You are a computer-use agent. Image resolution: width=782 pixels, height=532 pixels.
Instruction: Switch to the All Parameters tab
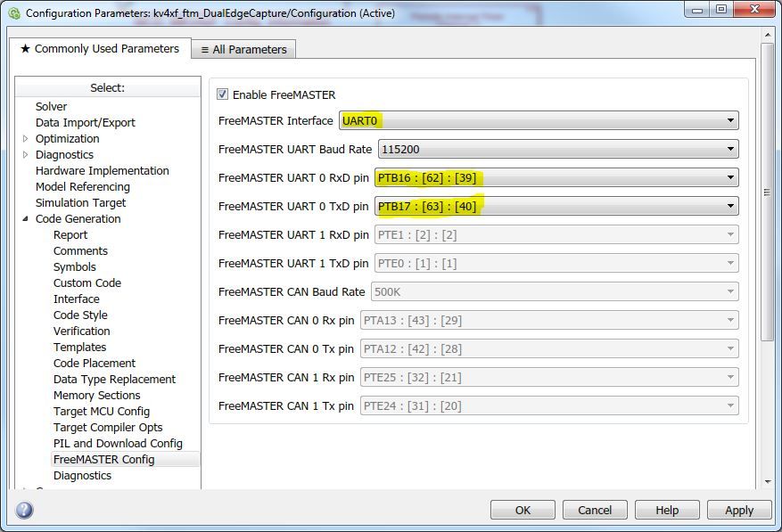point(244,49)
